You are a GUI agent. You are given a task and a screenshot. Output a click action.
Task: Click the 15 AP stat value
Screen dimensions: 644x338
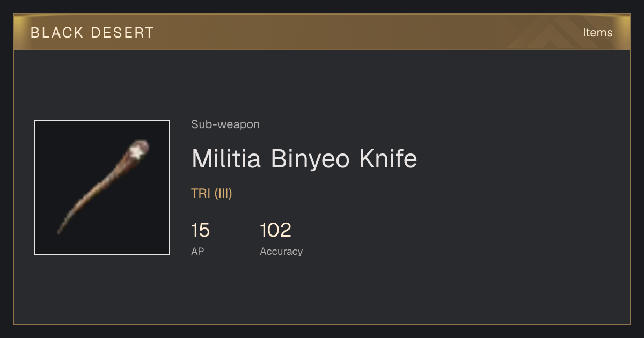click(x=200, y=230)
